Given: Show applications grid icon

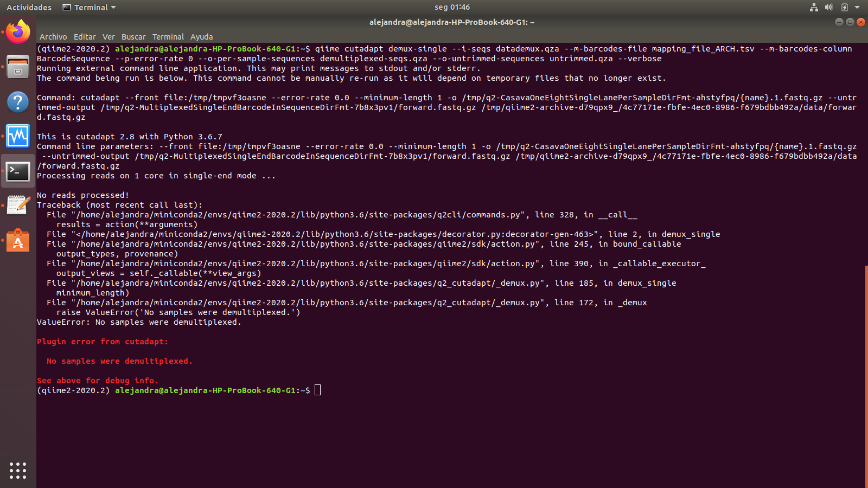Looking at the screenshot, I should click(x=18, y=470).
